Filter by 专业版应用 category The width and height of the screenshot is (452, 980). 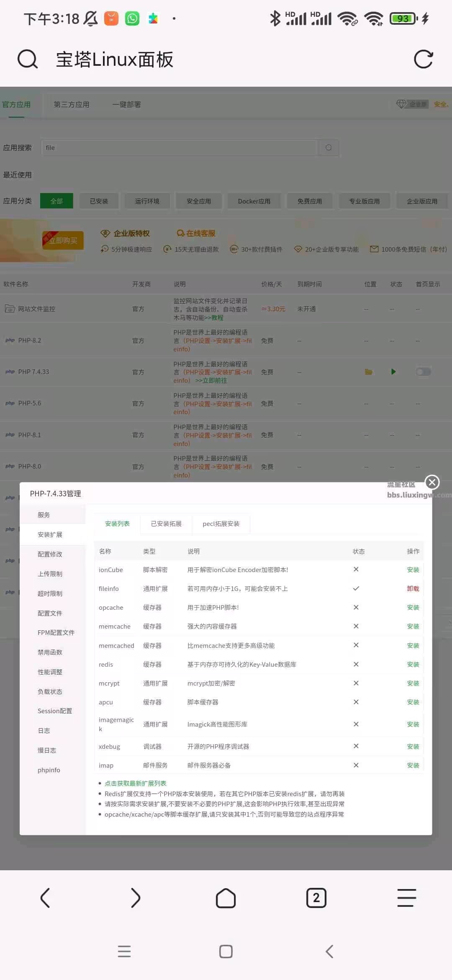365,201
